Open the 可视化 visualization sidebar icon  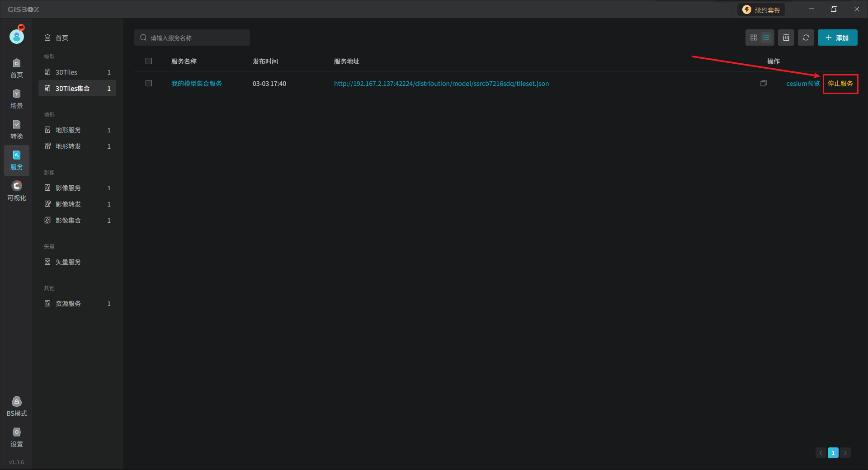point(17,191)
